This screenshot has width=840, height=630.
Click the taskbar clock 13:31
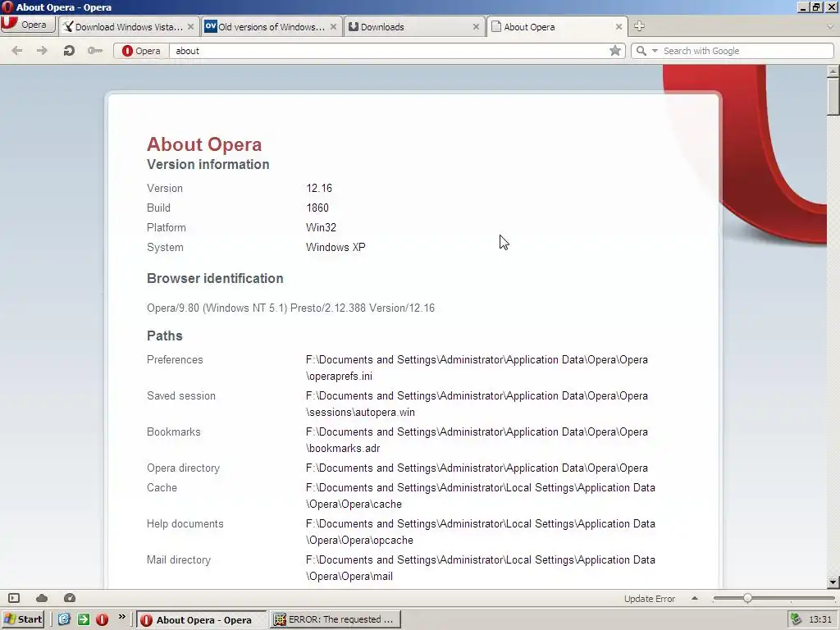820,620
